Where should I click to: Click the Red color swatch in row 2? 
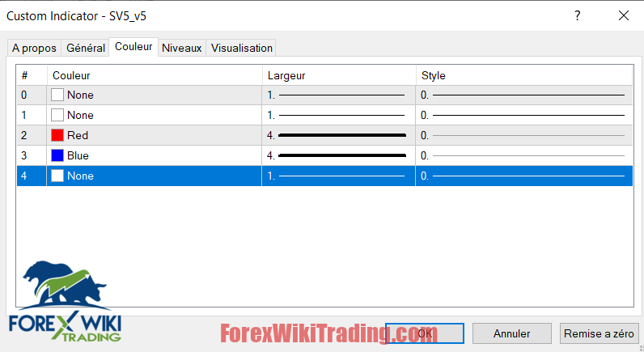click(57, 135)
